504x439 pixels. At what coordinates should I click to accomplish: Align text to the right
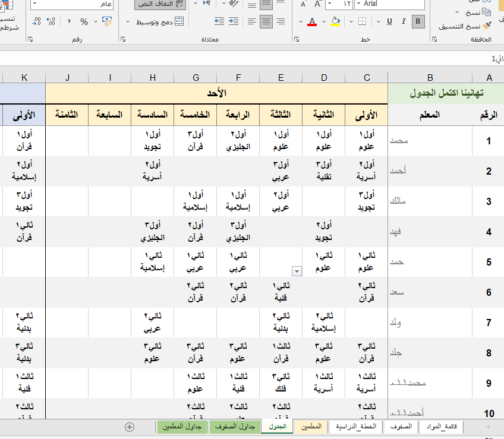pyautogui.click(x=281, y=21)
